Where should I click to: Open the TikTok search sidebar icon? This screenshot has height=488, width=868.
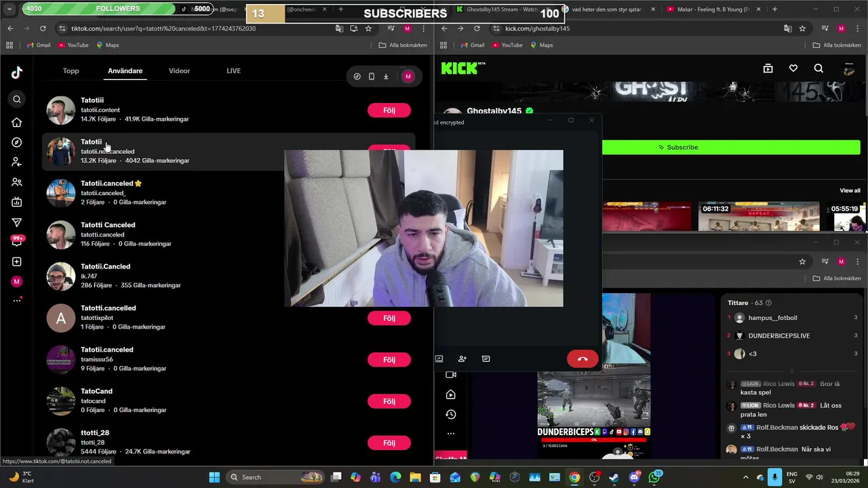point(17,100)
